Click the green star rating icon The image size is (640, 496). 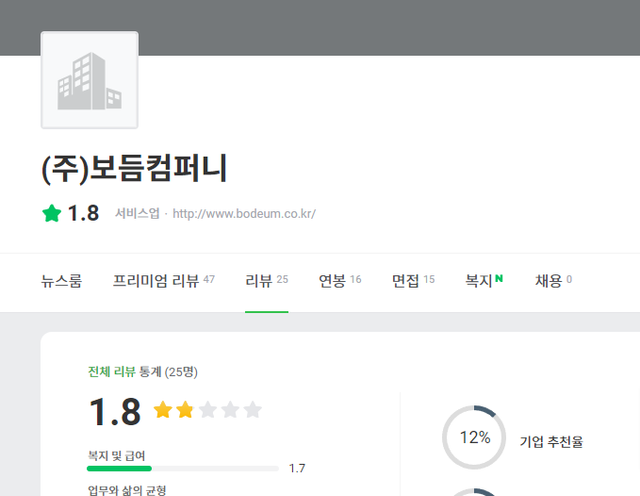[x=52, y=213]
